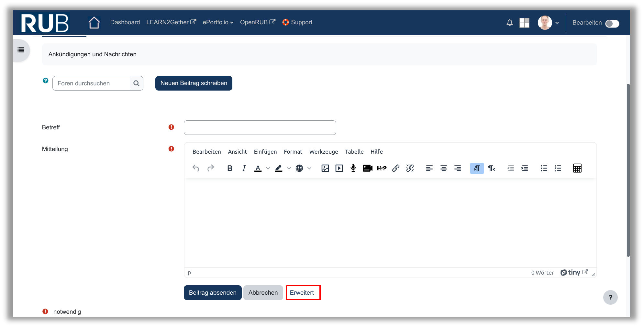644x327 pixels.
Task: Click the Beitrag absenden button
Action: (213, 293)
